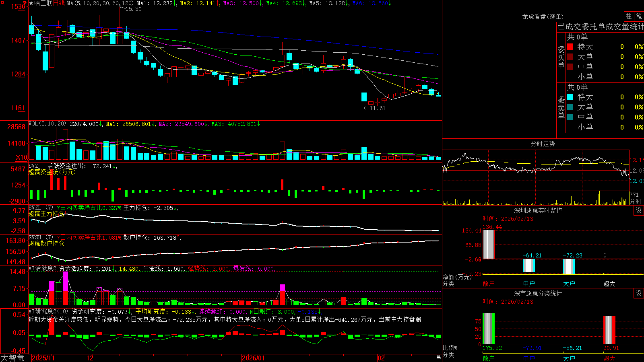The width and height of the screenshot is (644, 362).
Task: Click the MA(5,10,20,30,60,120) indicator parameters
Action: [x=100, y=3]
